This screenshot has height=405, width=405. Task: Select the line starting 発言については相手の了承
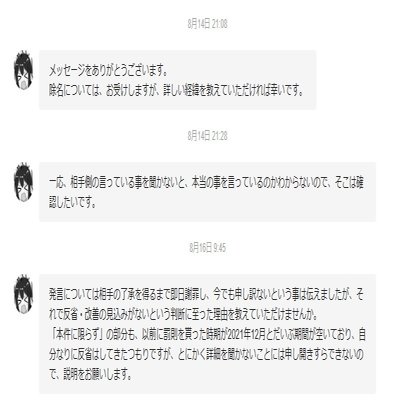pyautogui.click(x=206, y=295)
